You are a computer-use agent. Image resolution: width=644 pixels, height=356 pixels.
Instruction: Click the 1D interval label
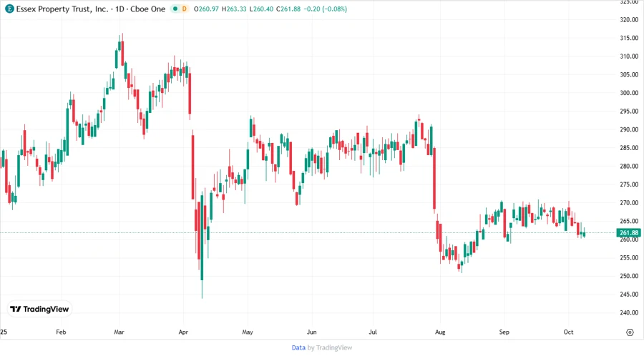(119, 9)
